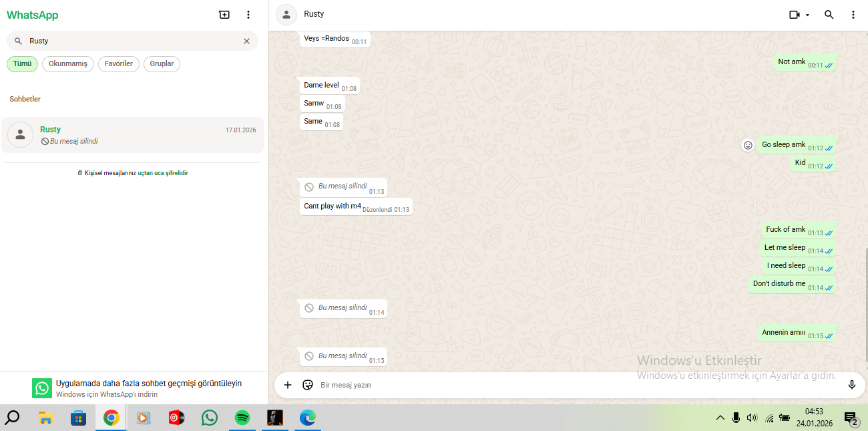Screen dimensions: 868x431
Task: Select the Okunmamış filter chip
Action: coord(68,64)
